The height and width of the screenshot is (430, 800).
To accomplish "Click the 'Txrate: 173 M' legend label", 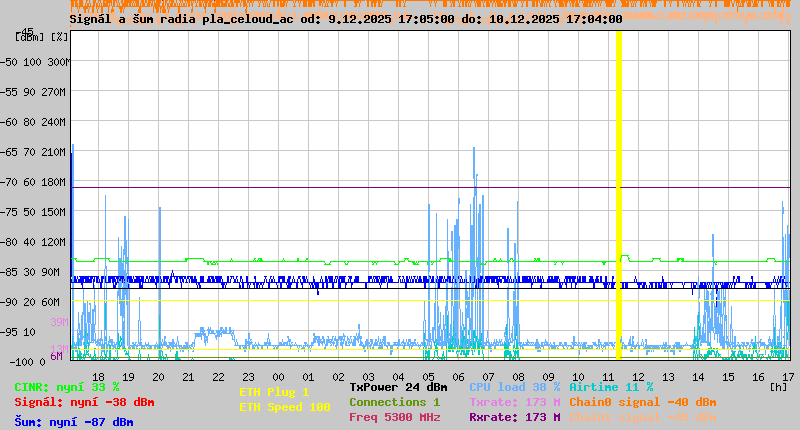I will pos(515,402).
